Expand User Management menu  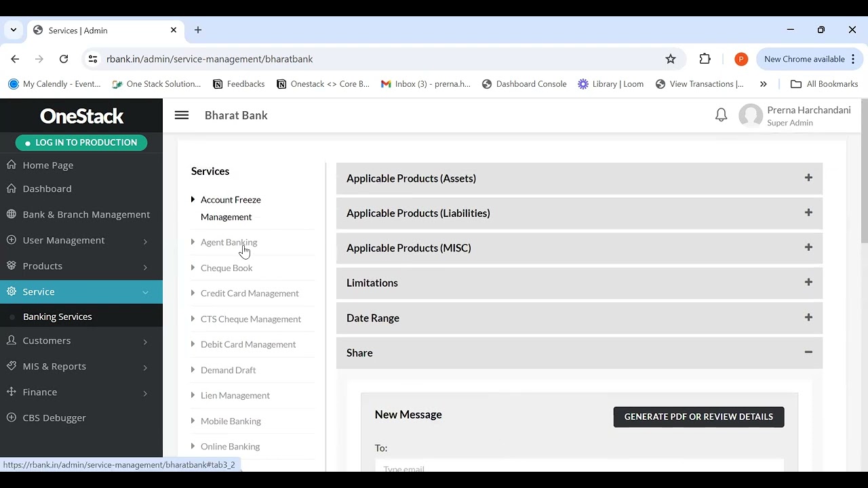pos(81,240)
